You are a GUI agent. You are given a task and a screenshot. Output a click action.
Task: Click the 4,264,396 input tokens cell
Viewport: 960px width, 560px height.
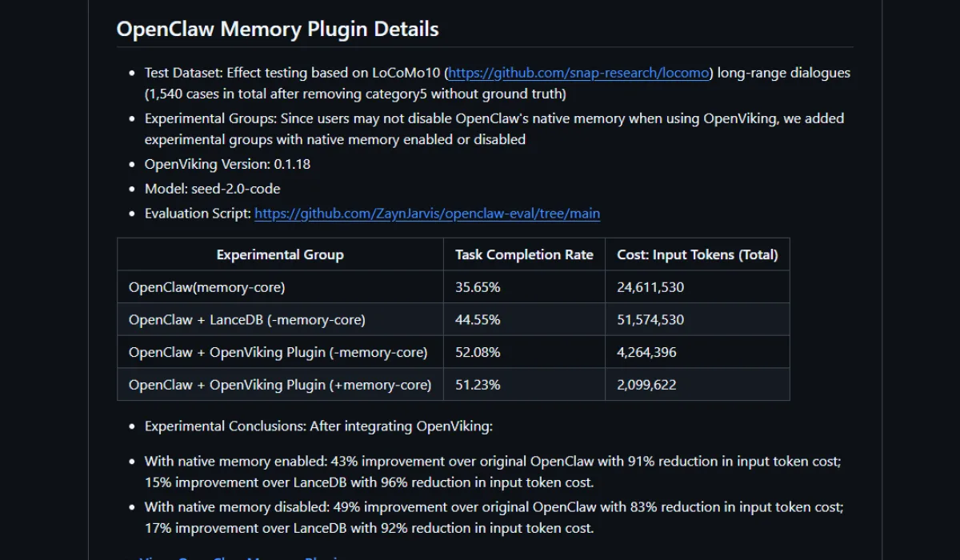646,352
